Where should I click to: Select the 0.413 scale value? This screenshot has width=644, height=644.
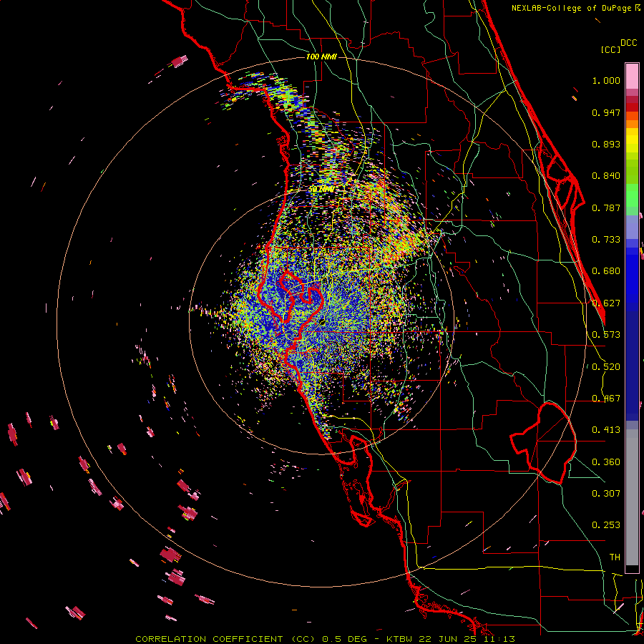click(606, 430)
